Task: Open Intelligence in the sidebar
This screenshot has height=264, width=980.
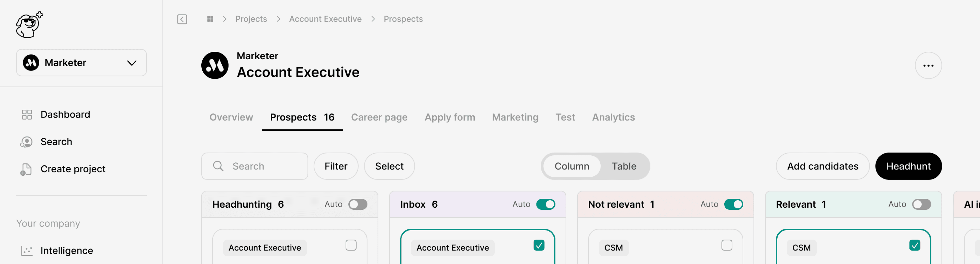Action: 67,251
